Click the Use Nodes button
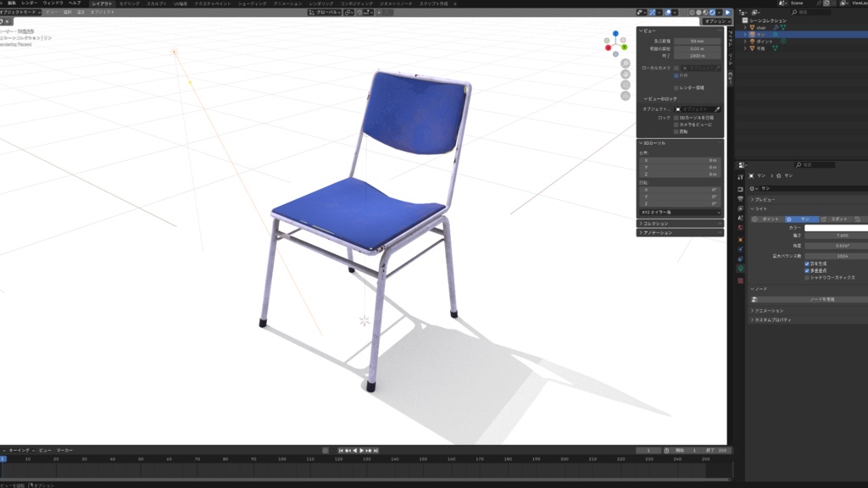Image resolution: width=868 pixels, height=488 pixels. (810, 299)
